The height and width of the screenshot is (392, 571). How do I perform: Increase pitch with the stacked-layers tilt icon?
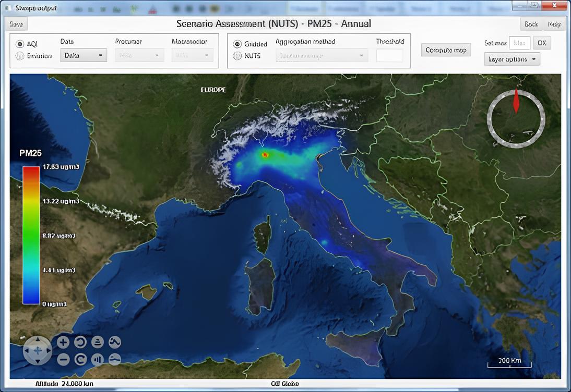pos(97,342)
